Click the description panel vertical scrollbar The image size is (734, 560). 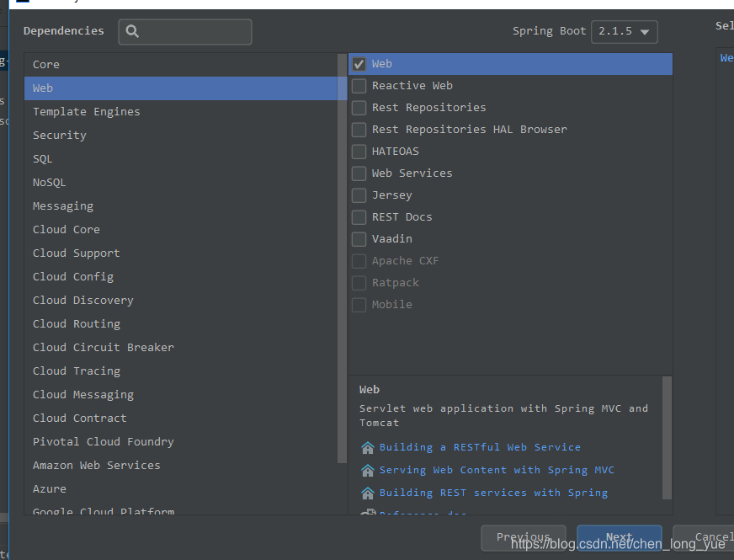click(x=667, y=438)
